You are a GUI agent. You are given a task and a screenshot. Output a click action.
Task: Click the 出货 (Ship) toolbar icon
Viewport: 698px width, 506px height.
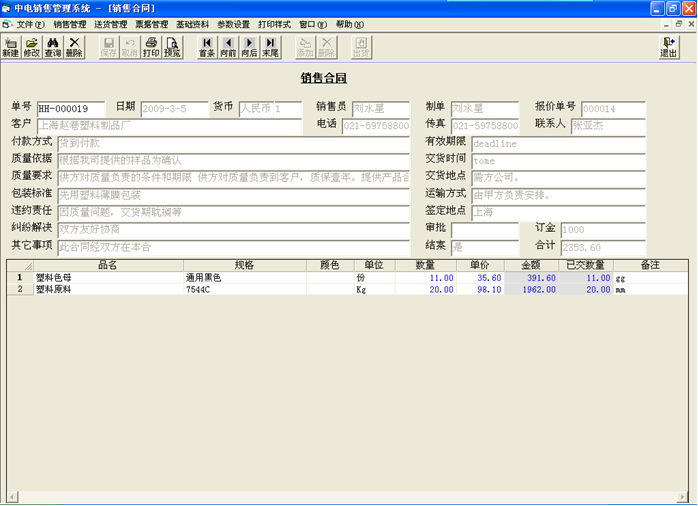(x=361, y=47)
